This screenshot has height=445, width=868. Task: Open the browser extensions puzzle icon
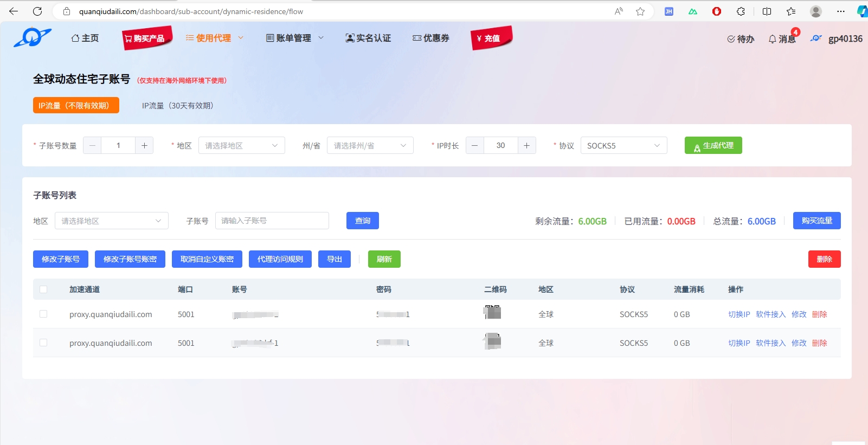click(741, 11)
